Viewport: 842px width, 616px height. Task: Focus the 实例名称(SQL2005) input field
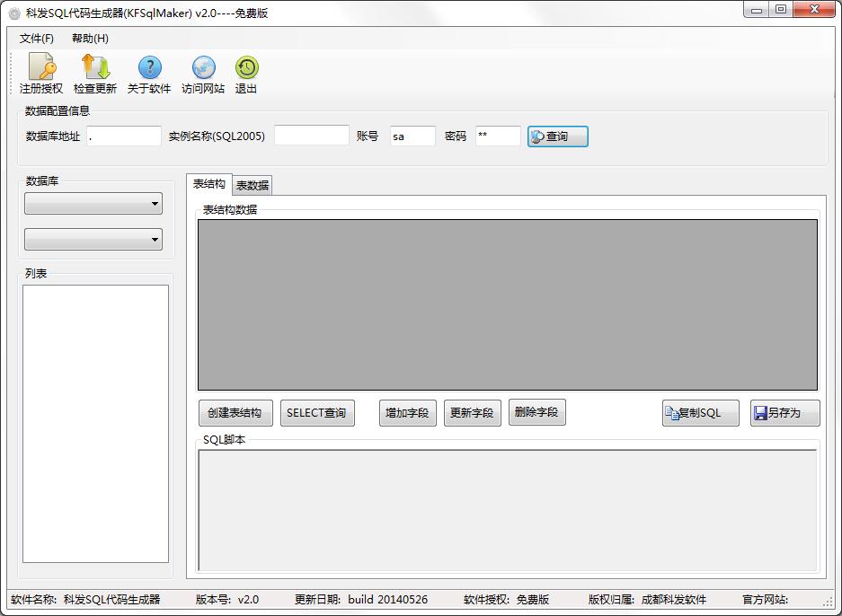coord(311,136)
